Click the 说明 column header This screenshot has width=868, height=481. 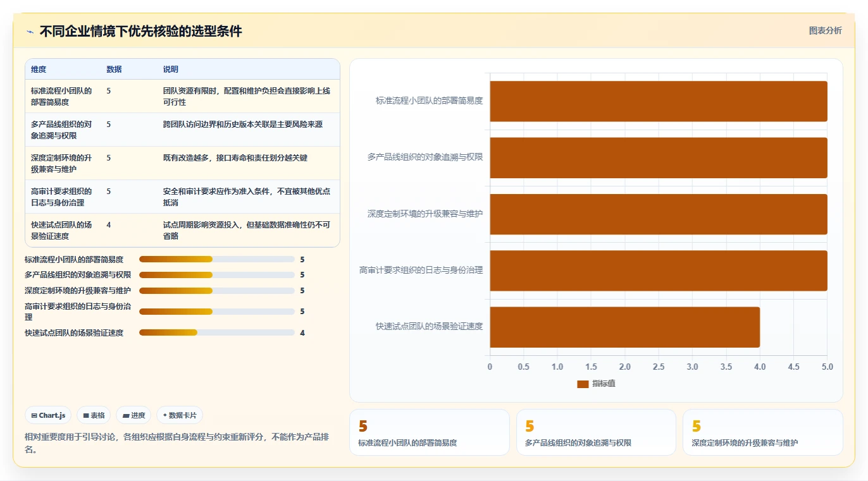click(x=171, y=70)
